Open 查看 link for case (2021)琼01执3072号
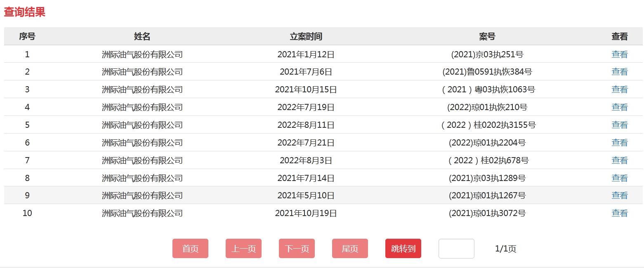 619,213
